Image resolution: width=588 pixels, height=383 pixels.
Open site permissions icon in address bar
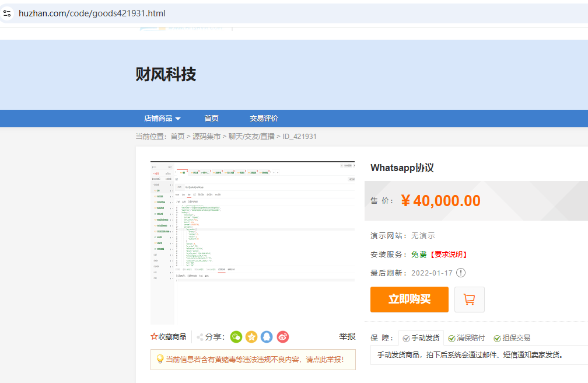(8, 12)
